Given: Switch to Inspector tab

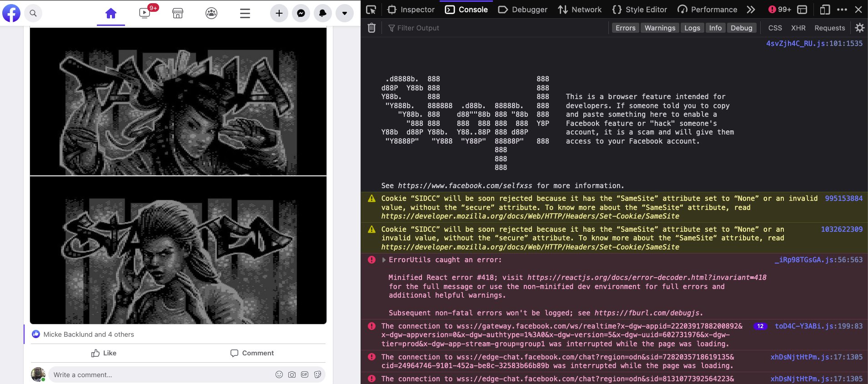Looking at the screenshot, I should point(411,10).
